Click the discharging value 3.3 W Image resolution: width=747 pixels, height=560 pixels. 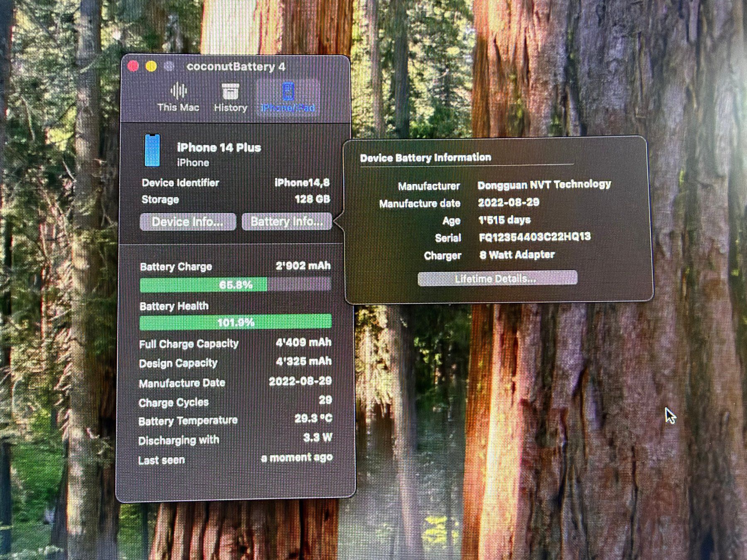(318, 437)
